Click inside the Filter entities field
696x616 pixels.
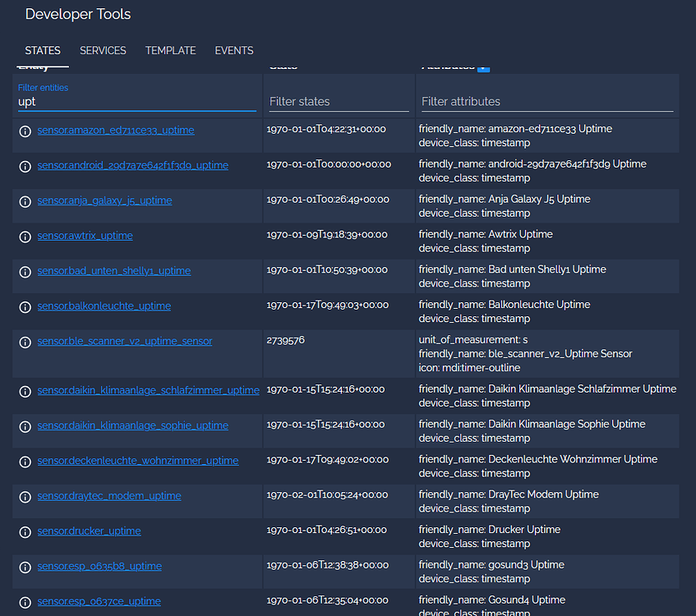pyautogui.click(x=136, y=101)
